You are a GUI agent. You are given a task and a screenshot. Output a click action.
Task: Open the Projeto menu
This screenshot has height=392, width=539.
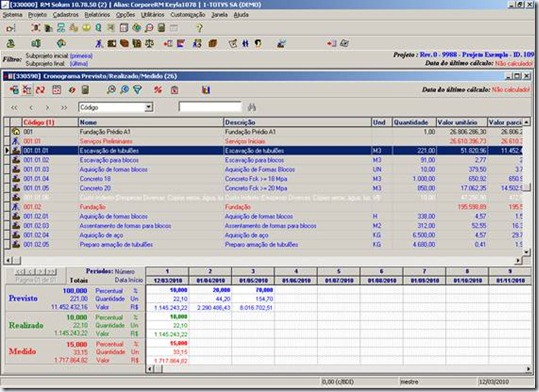(x=37, y=15)
